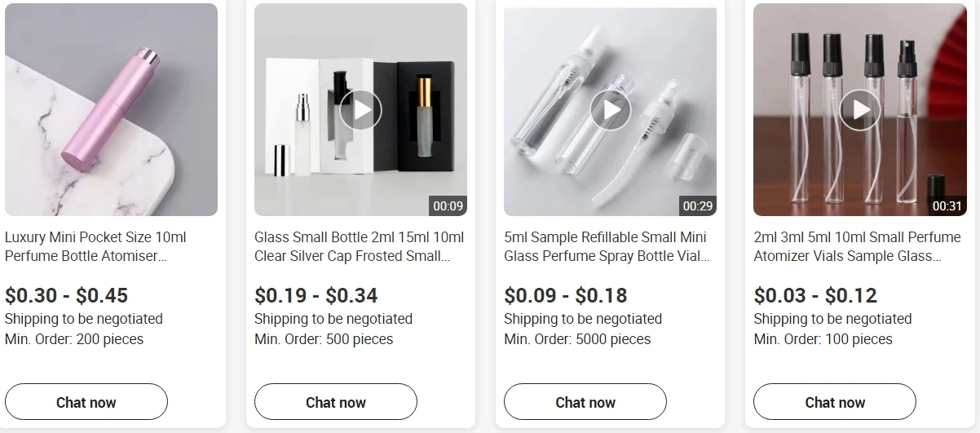Play the frosted glass bottle product video
The image size is (980, 433).
pyautogui.click(x=360, y=109)
